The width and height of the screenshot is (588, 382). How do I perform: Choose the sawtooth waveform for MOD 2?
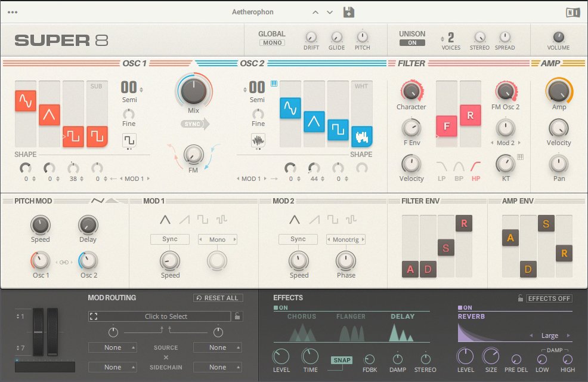[x=314, y=220]
